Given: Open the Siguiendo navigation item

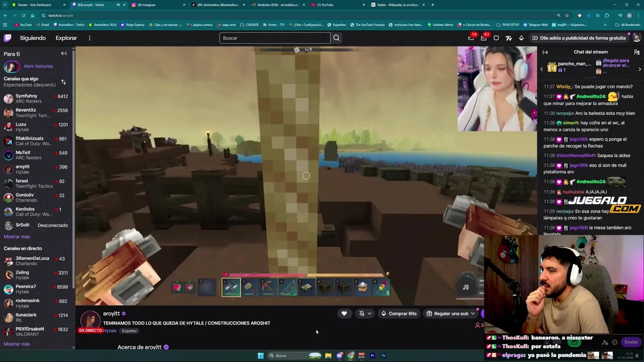Looking at the screenshot, I should pyautogui.click(x=33, y=38).
